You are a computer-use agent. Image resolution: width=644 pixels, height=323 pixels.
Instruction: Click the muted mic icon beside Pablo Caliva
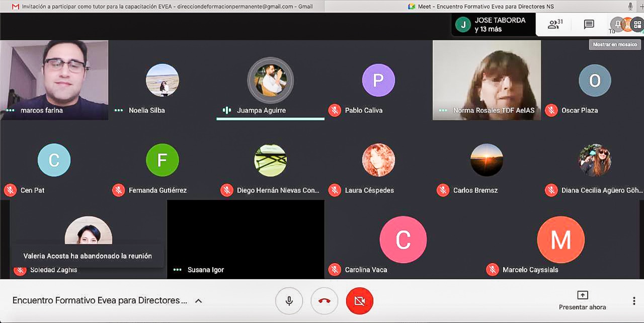coord(335,110)
